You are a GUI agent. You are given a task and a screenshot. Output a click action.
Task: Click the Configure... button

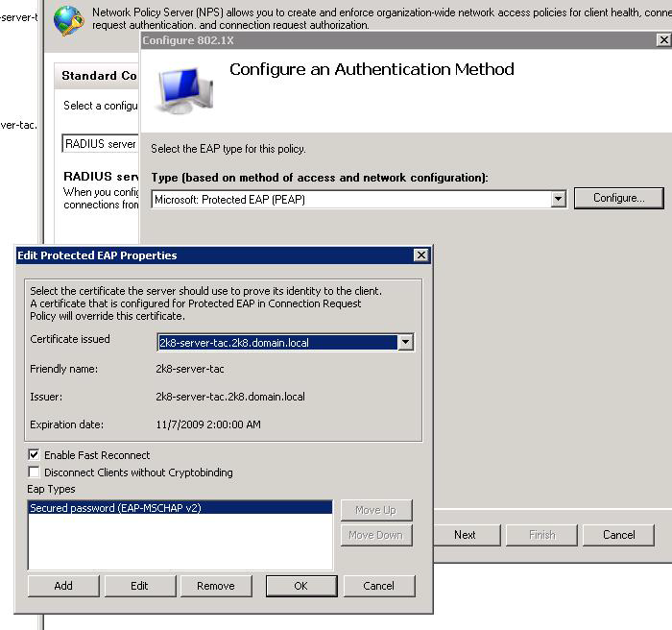[x=619, y=198]
